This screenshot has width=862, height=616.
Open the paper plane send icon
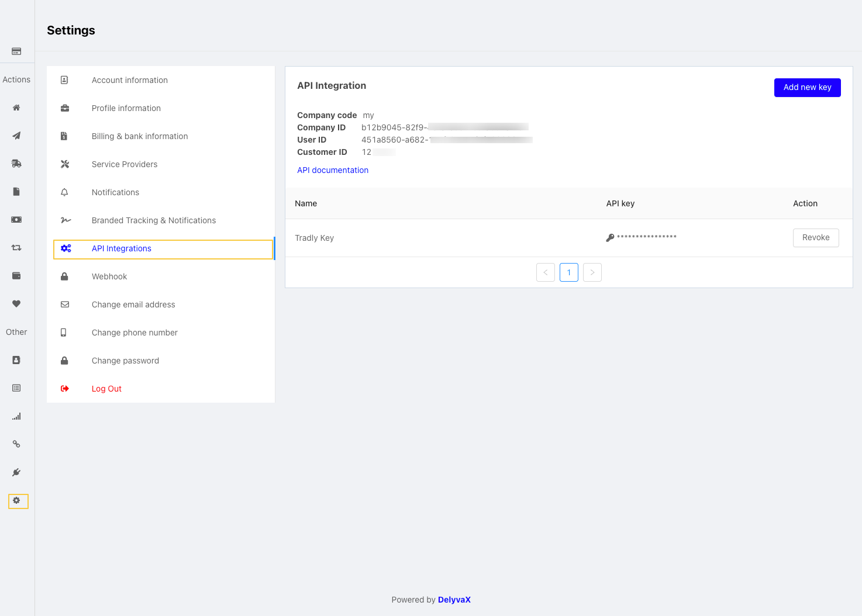pos(16,136)
